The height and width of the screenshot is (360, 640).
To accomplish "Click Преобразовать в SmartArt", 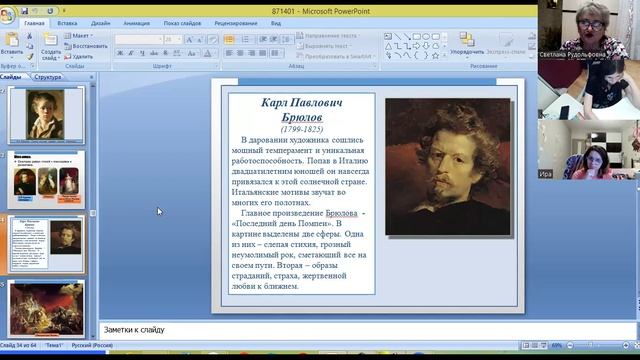I will (335, 57).
